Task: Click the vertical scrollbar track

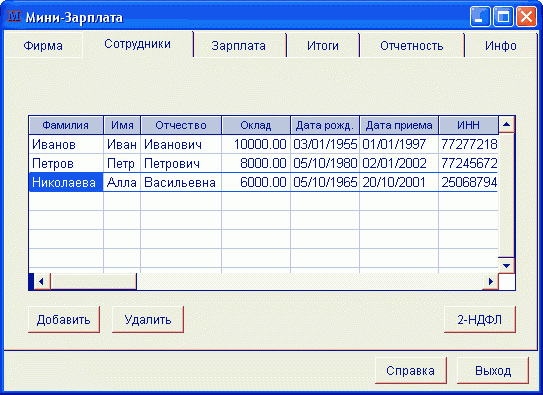Action: [x=507, y=196]
